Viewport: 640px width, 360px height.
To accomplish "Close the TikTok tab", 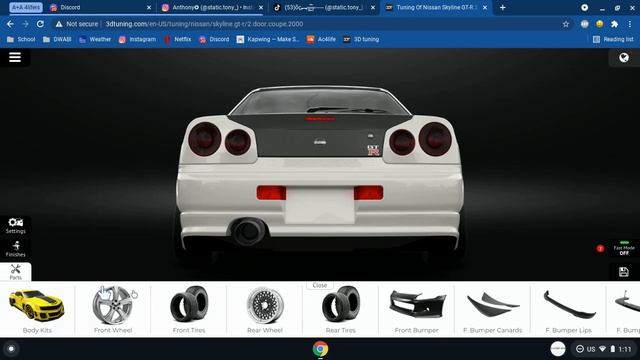I will (x=373, y=7).
